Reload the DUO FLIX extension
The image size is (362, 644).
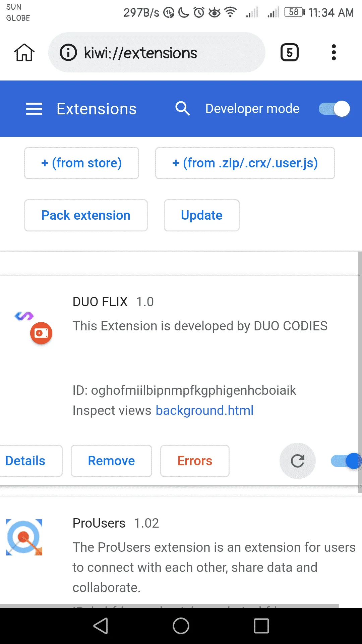pos(298,461)
